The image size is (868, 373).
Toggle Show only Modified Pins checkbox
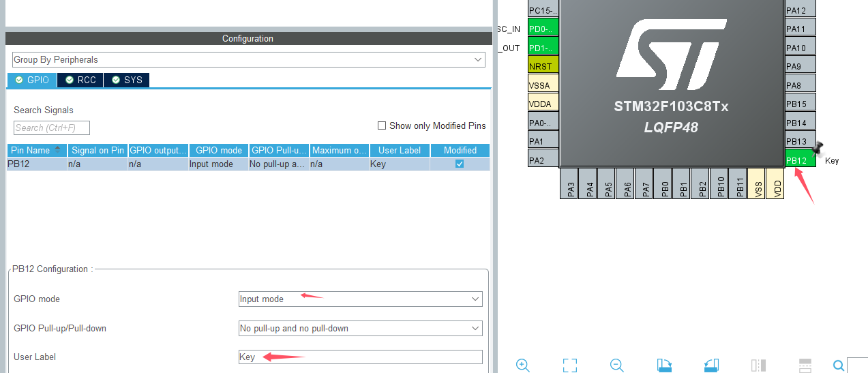383,125
